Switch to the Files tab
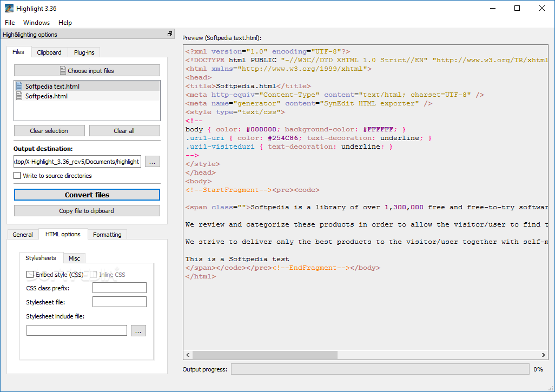The image size is (555, 392). point(18,52)
